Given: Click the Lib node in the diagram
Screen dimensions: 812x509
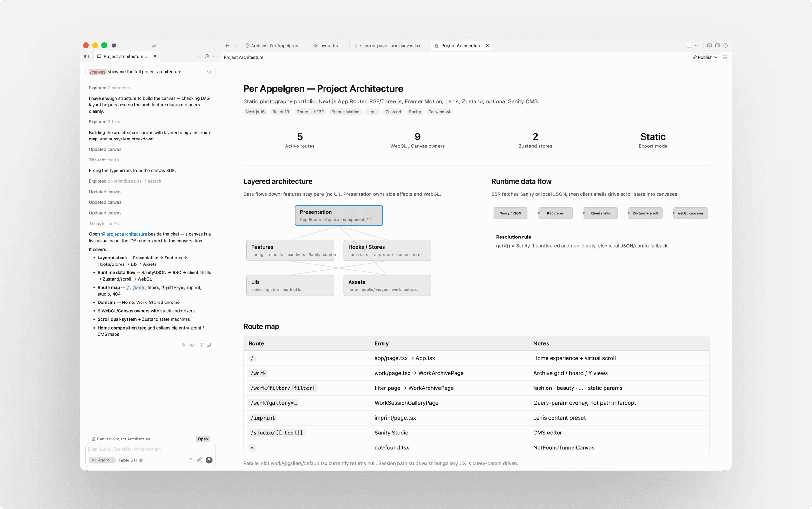Looking at the screenshot, I should tap(290, 285).
